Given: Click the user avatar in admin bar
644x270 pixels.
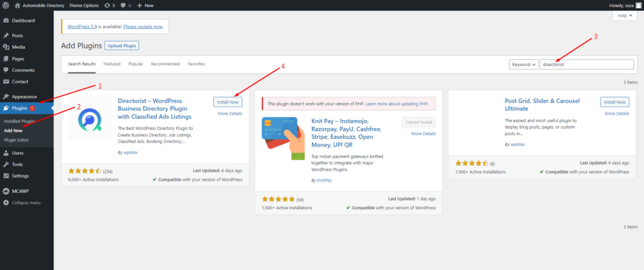Looking at the screenshot, I should [638, 5].
